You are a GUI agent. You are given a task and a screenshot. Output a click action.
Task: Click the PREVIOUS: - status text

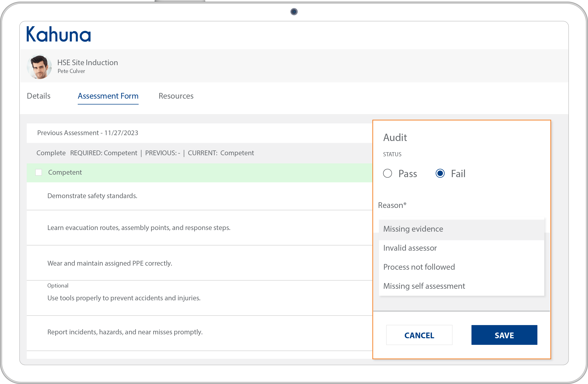click(163, 153)
